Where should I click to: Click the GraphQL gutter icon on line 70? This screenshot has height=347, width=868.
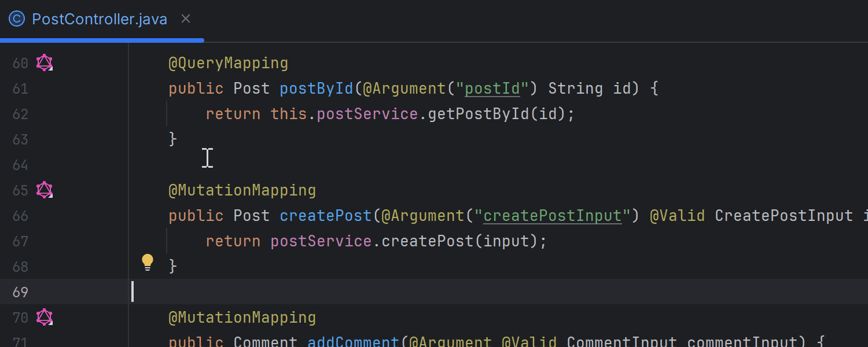pyautogui.click(x=44, y=317)
